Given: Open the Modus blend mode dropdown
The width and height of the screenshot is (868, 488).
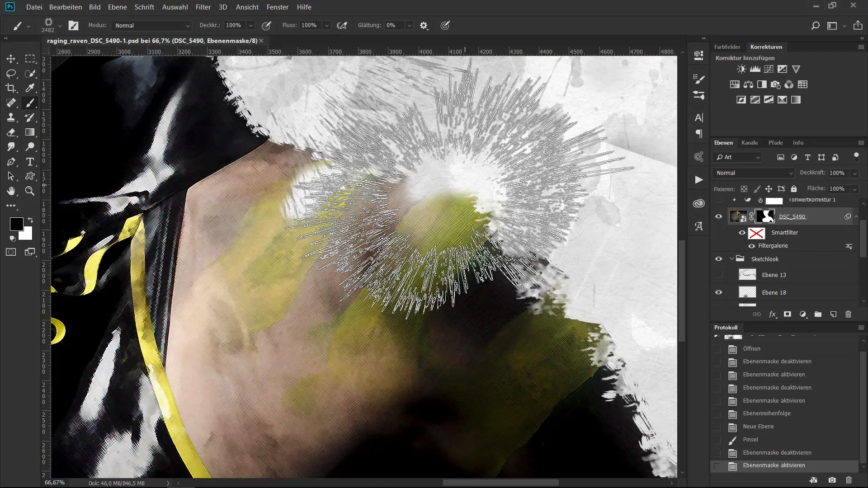Looking at the screenshot, I should [x=152, y=26].
